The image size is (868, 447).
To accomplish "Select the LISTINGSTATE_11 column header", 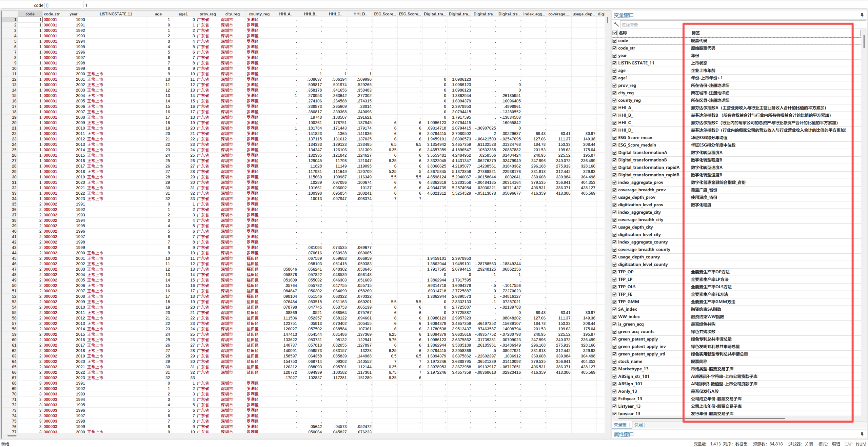I will [116, 14].
